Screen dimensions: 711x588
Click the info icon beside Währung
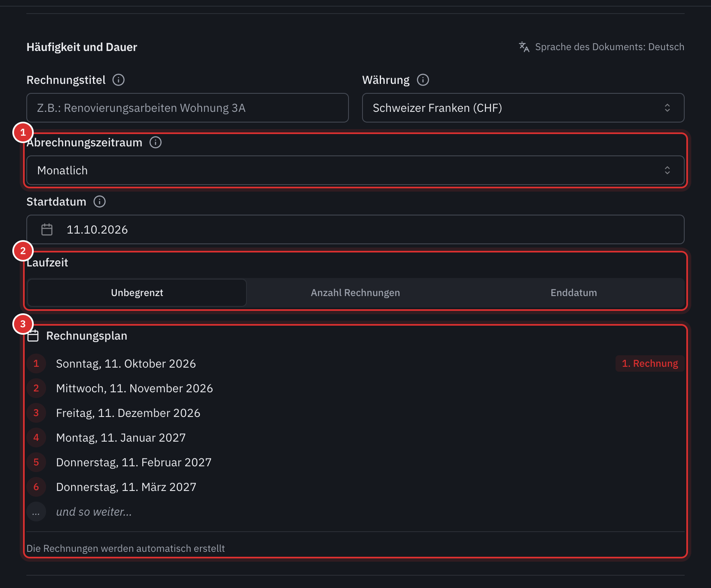pos(423,80)
